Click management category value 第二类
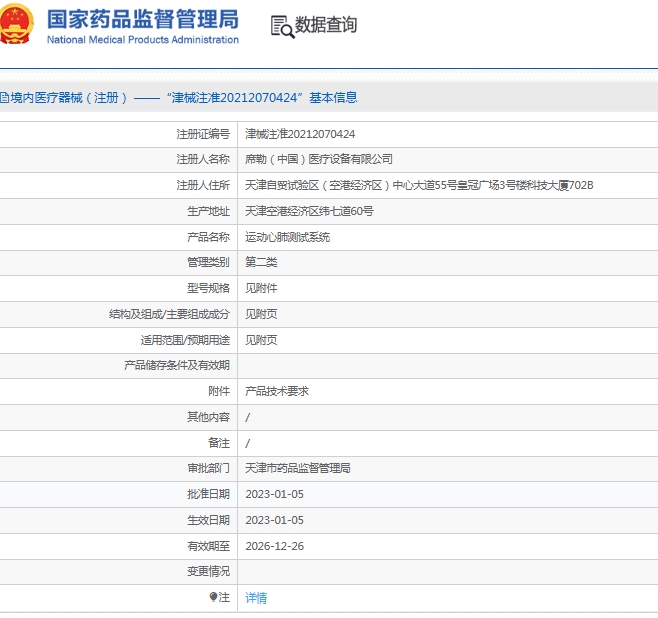The image size is (658, 618). click(x=261, y=262)
